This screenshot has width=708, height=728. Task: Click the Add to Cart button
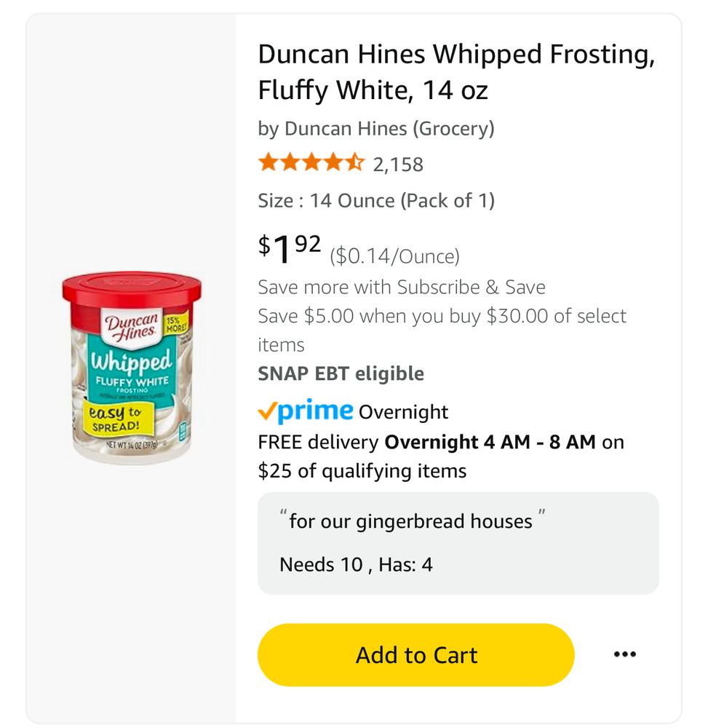[x=415, y=654]
